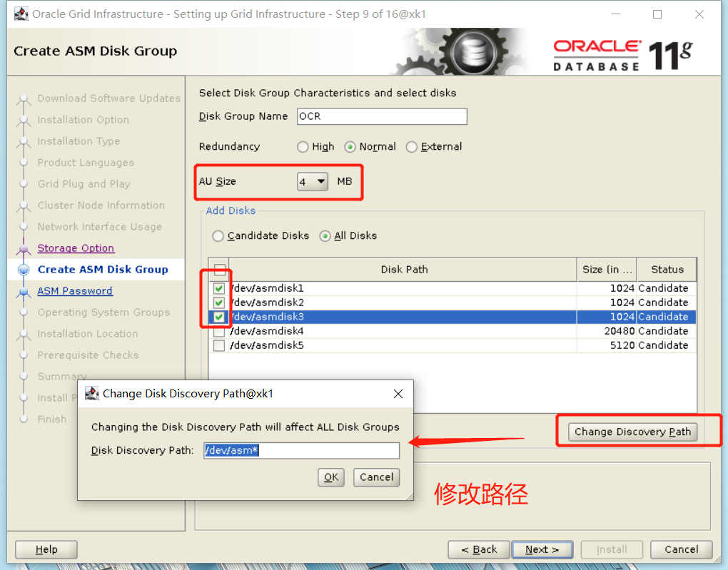Toggle the select-all checkbox in table header
728x570 pixels.
(219, 269)
